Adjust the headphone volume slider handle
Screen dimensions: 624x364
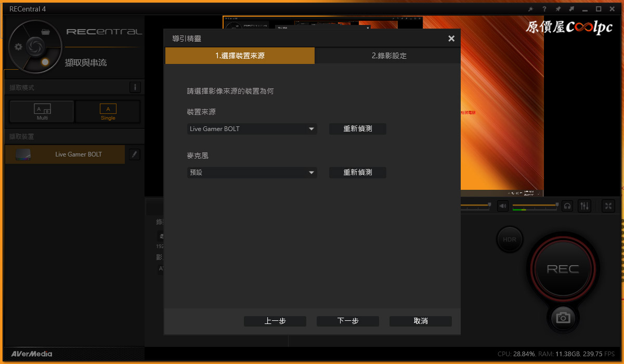[x=557, y=204]
